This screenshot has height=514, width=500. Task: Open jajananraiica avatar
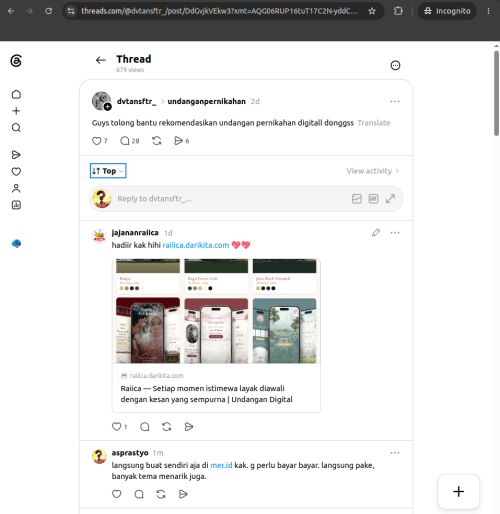coord(99,236)
